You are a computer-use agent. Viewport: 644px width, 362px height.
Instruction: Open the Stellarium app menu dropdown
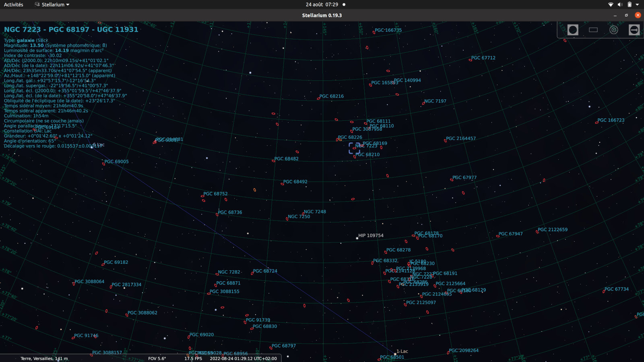click(52, 4)
